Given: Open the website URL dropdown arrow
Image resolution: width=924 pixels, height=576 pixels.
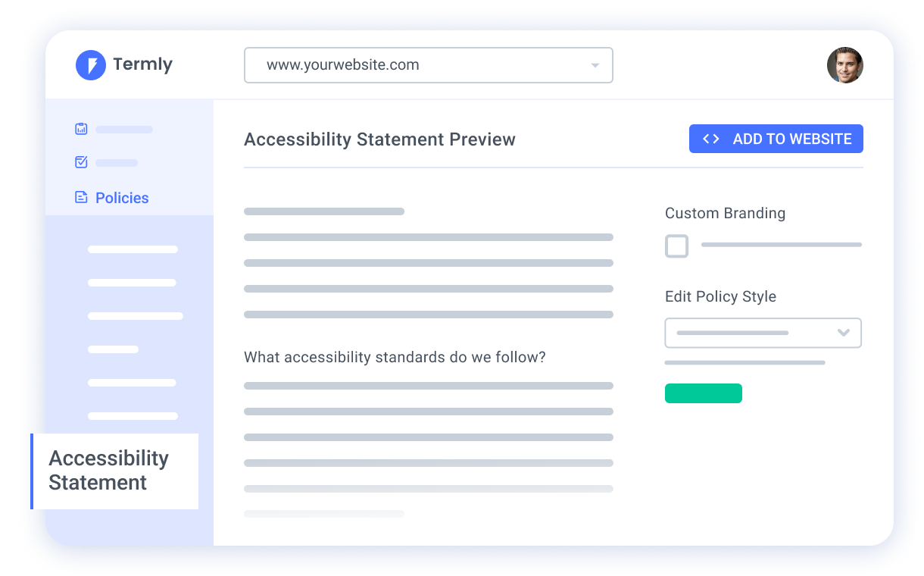Looking at the screenshot, I should tap(595, 65).
